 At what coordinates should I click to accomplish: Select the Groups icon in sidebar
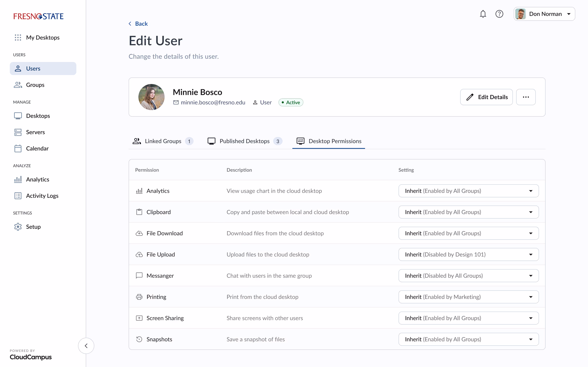pos(18,85)
